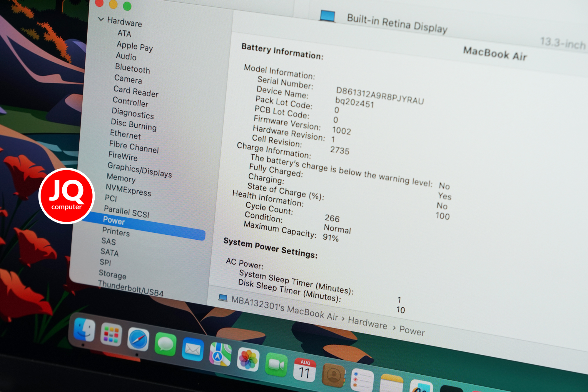The image size is (588, 392).
Task: Select Bluetooth in the sidebar
Action: click(x=132, y=69)
